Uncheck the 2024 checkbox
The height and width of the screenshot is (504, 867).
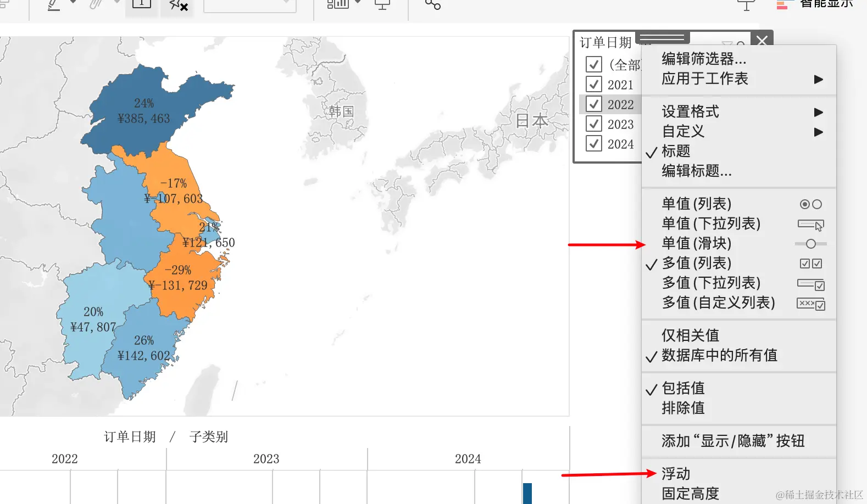(x=594, y=143)
